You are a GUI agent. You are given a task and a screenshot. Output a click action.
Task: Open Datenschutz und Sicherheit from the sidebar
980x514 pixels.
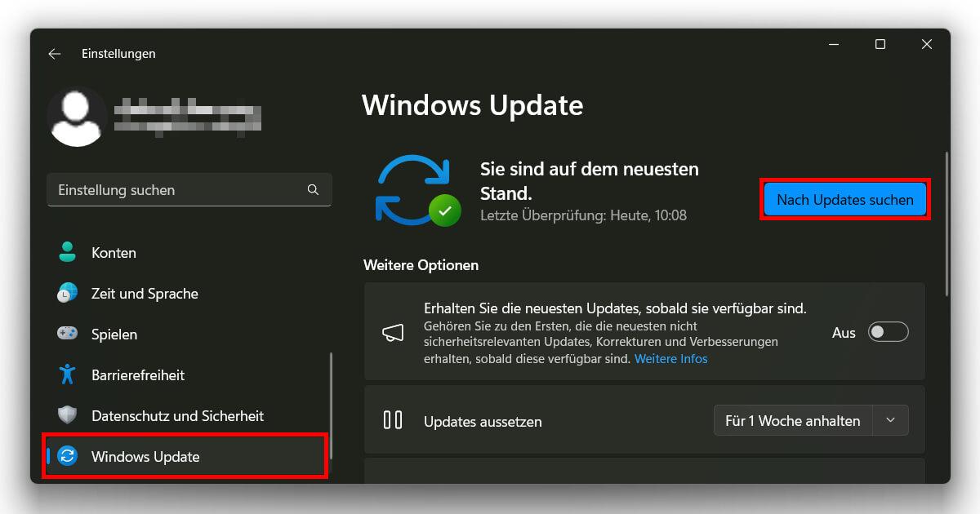point(176,415)
